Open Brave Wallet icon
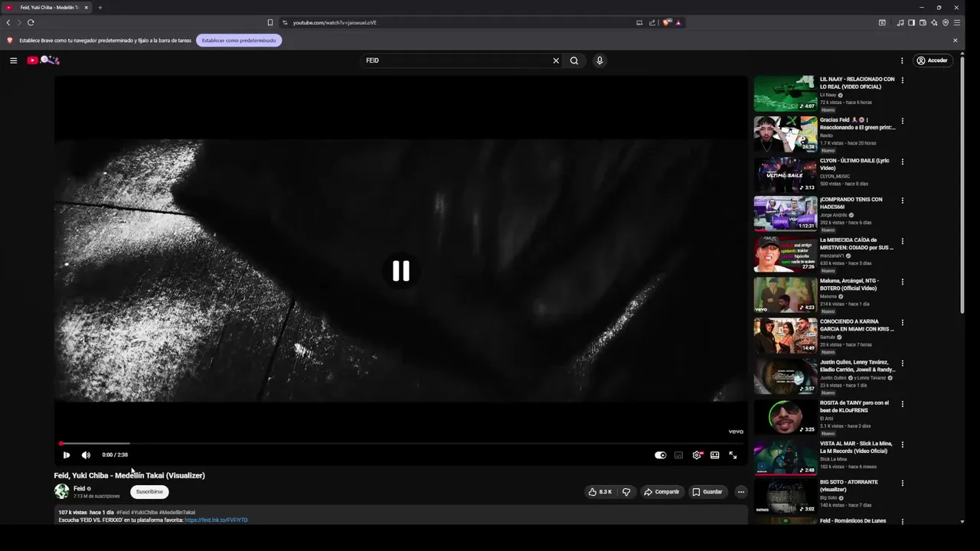The image size is (980, 551). 923,22
